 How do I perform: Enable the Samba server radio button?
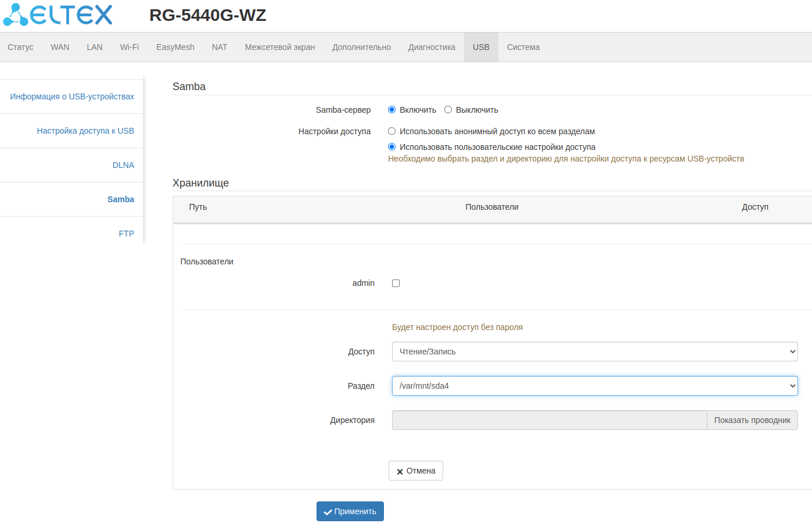(x=392, y=110)
